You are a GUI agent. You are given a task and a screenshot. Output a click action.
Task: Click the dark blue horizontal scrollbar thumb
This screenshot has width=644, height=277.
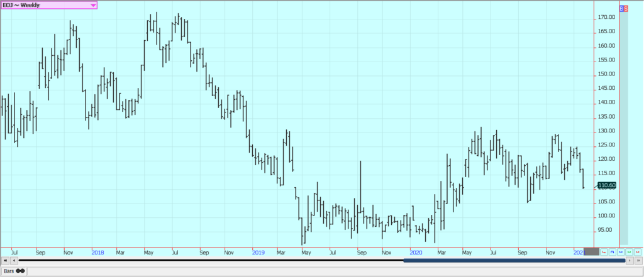tap(514, 260)
